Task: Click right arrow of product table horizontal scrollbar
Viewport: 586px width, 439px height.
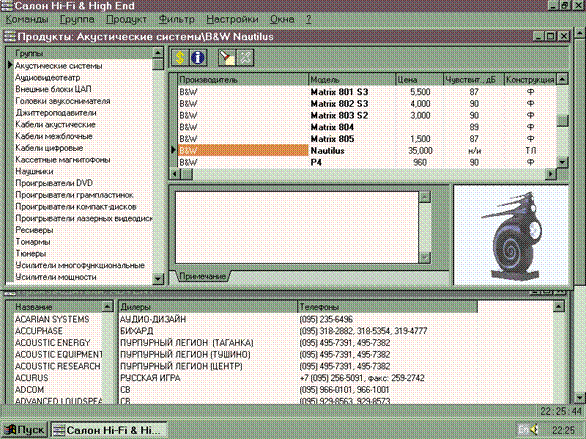Action: coord(550,174)
